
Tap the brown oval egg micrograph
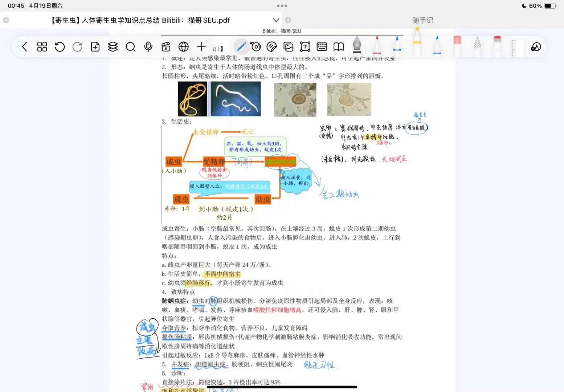pos(295,99)
